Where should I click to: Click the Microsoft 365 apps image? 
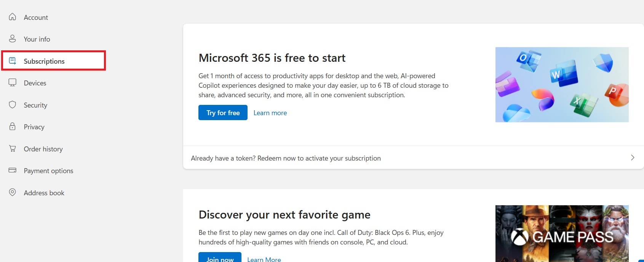coord(562,85)
